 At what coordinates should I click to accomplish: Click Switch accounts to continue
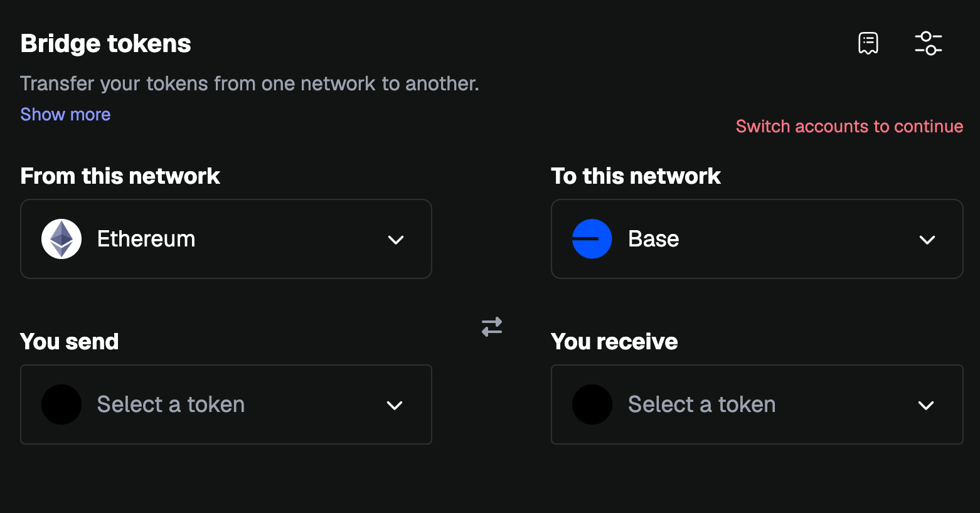[850, 126]
